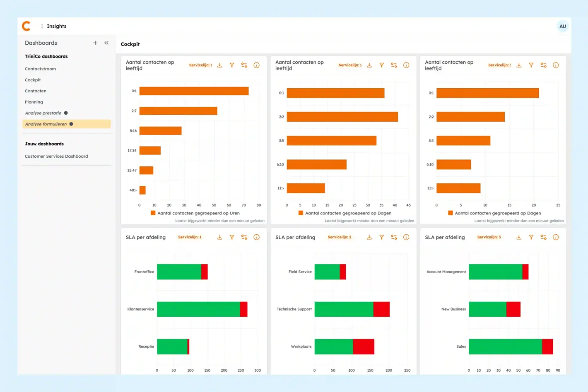The height and width of the screenshot is (392, 588).
Task: Click the red New Business SLA segment
Action: [513, 310]
